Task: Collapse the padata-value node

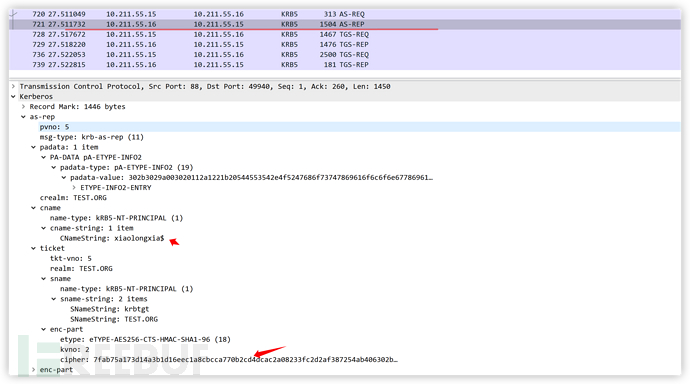Action: point(64,177)
